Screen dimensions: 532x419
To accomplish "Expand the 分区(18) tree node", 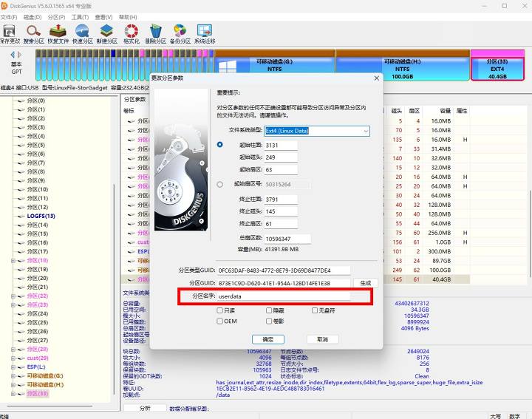I will point(13,261).
